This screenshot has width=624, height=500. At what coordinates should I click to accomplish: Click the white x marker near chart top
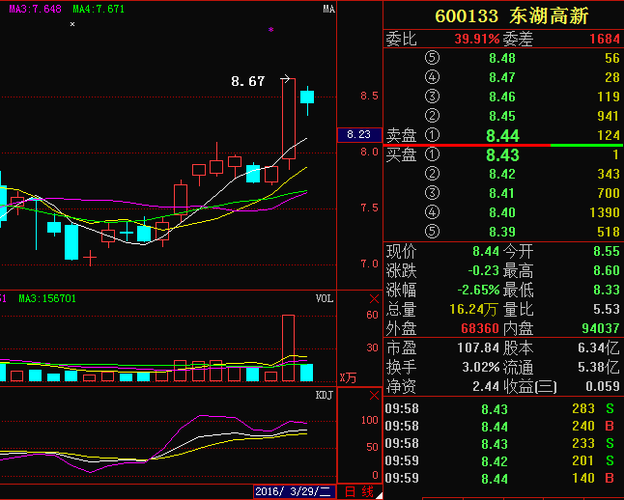coord(72,24)
